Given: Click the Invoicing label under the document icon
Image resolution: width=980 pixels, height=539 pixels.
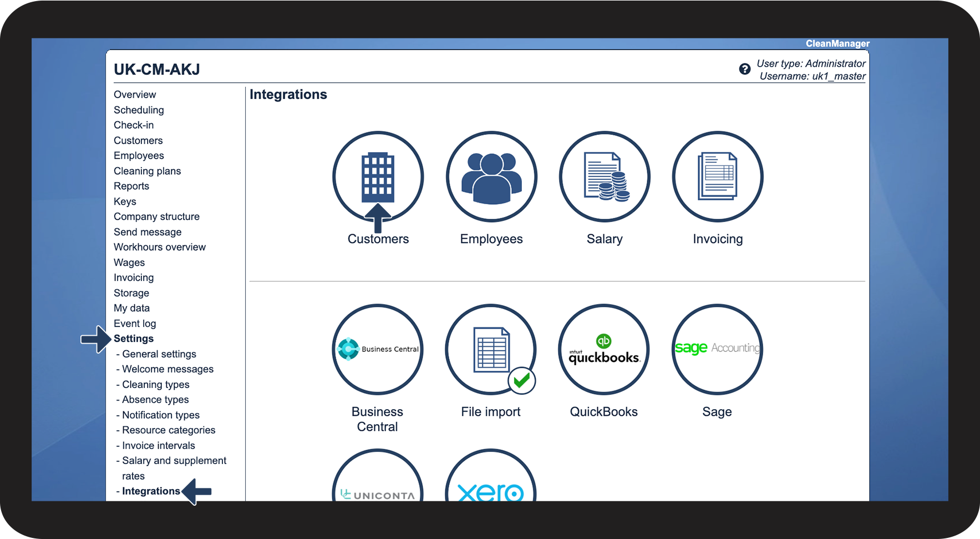Looking at the screenshot, I should tap(718, 239).
